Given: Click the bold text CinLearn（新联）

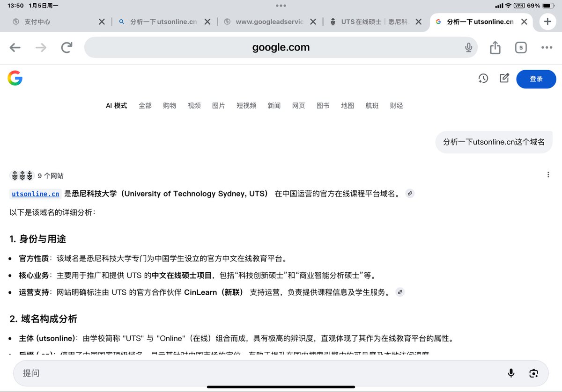Looking at the screenshot, I should coord(214,292).
